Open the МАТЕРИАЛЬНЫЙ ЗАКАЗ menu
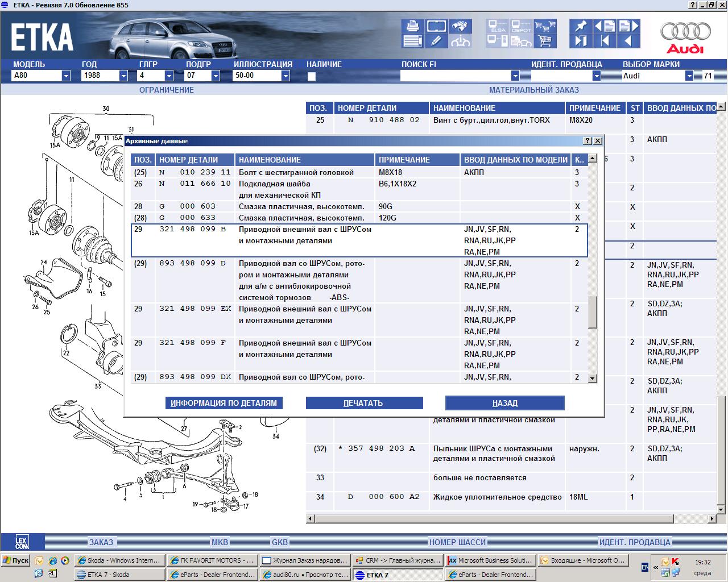 click(x=534, y=90)
